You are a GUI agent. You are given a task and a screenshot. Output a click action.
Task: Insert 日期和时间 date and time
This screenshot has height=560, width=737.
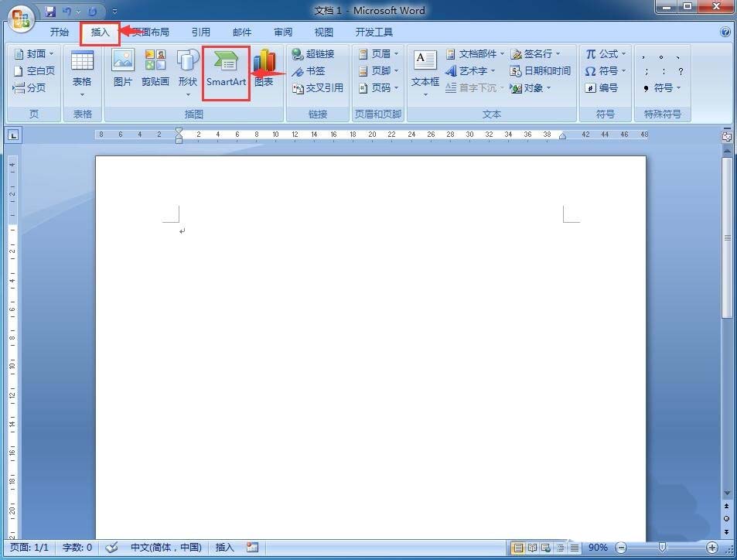coord(540,71)
